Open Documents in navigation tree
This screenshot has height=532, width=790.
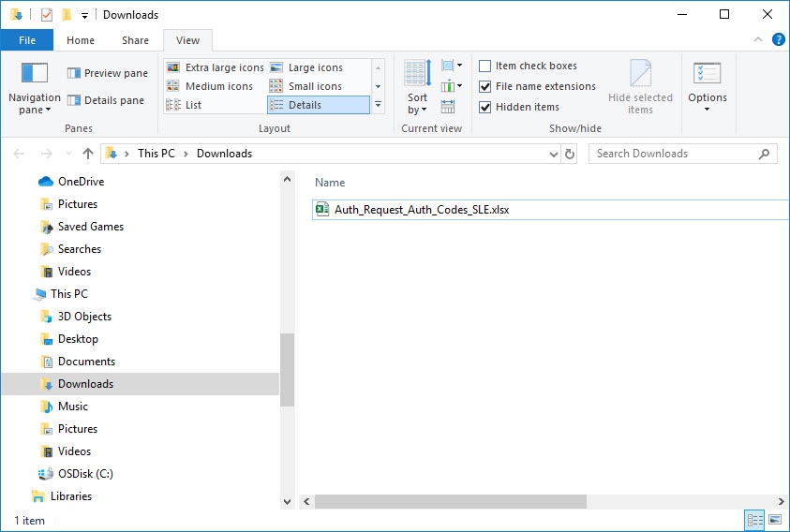pos(86,362)
